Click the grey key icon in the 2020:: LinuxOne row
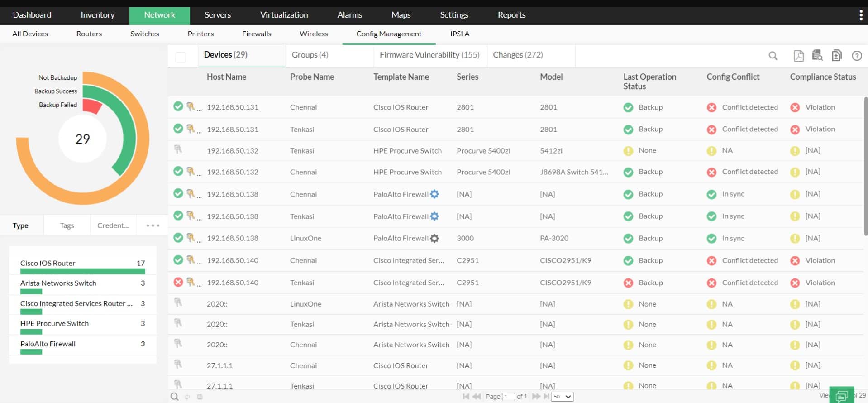The height and width of the screenshot is (403, 868). coord(178,302)
